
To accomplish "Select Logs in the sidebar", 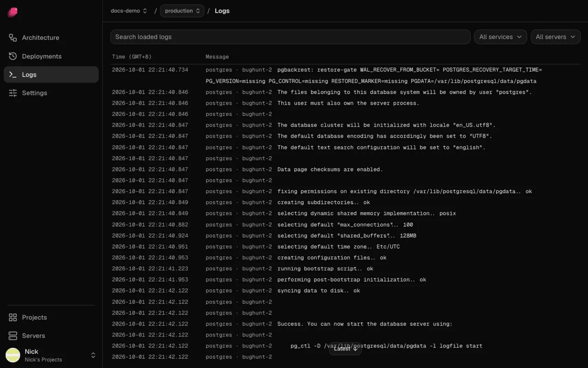I will coord(51,75).
